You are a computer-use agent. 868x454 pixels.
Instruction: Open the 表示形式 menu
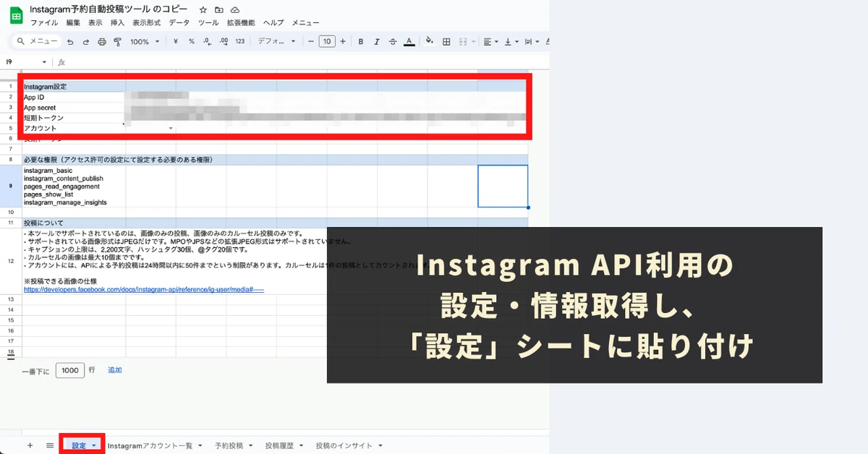coord(147,23)
